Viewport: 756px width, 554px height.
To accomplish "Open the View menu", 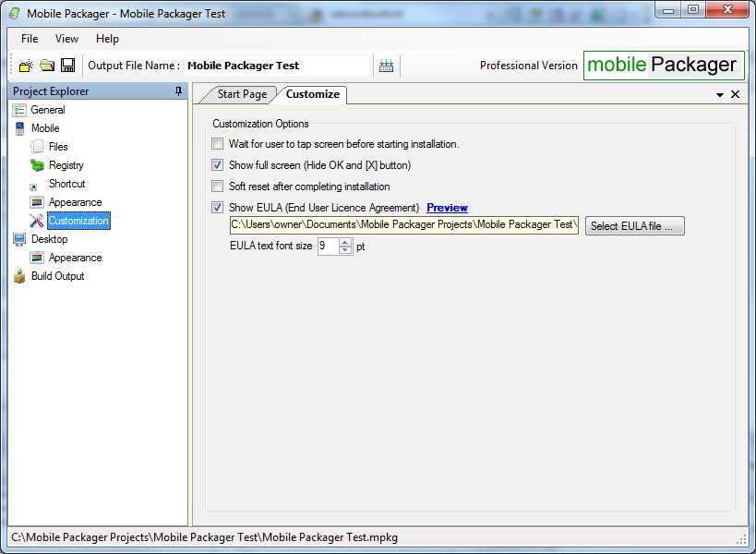I will (x=66, y=39).
